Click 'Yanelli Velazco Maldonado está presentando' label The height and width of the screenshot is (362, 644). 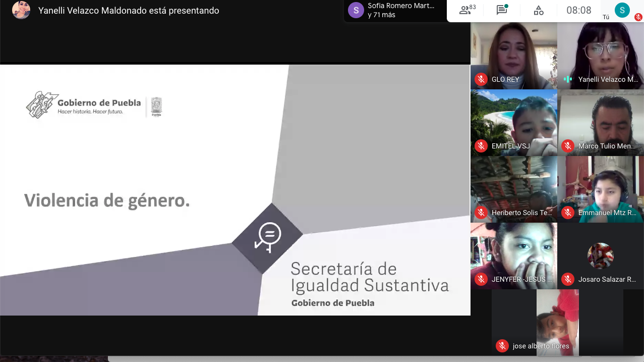coord(129,11)
